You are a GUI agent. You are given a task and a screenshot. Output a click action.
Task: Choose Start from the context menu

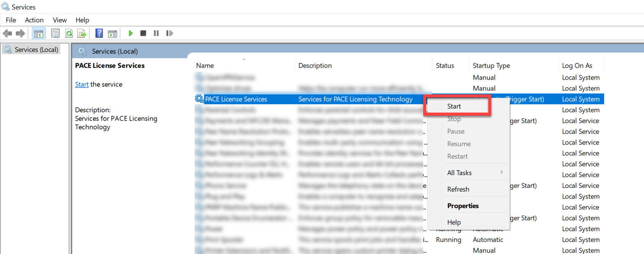point(454,107)
